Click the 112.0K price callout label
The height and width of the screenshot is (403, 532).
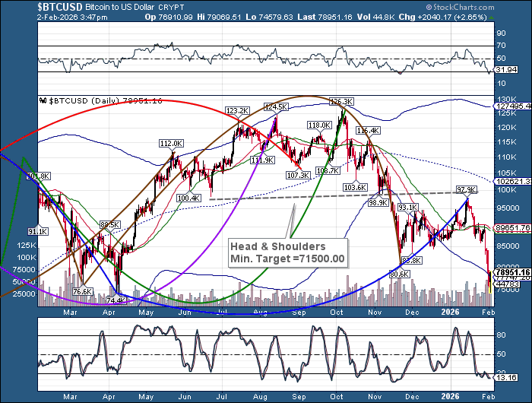171,143
